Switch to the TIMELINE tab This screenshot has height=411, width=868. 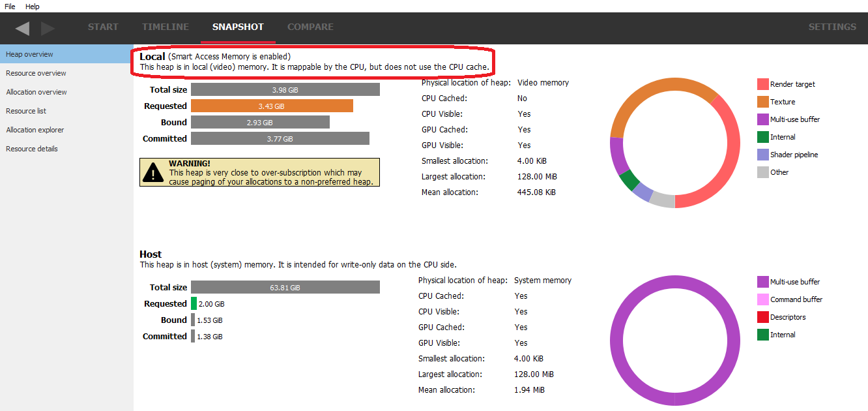tap(166, 27)
